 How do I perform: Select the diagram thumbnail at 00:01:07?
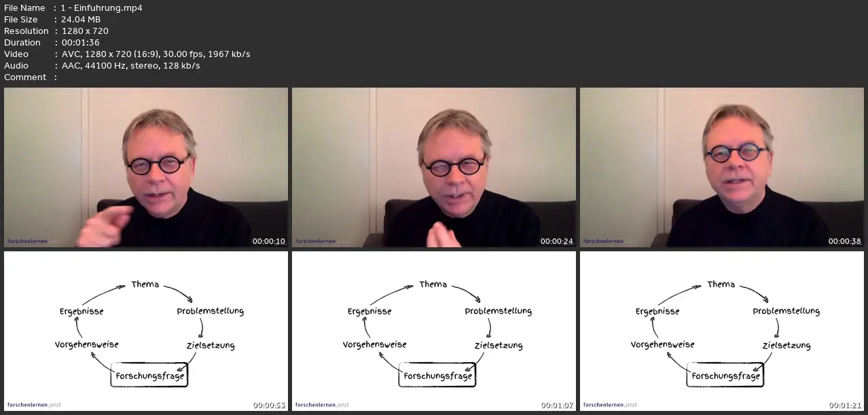[434, 331]
